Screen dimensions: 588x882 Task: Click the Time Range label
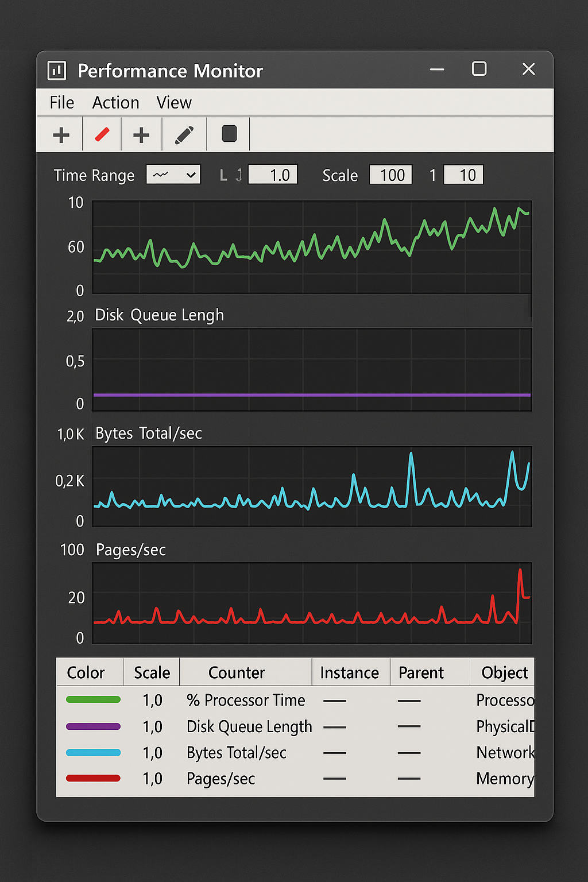point(94,175)
